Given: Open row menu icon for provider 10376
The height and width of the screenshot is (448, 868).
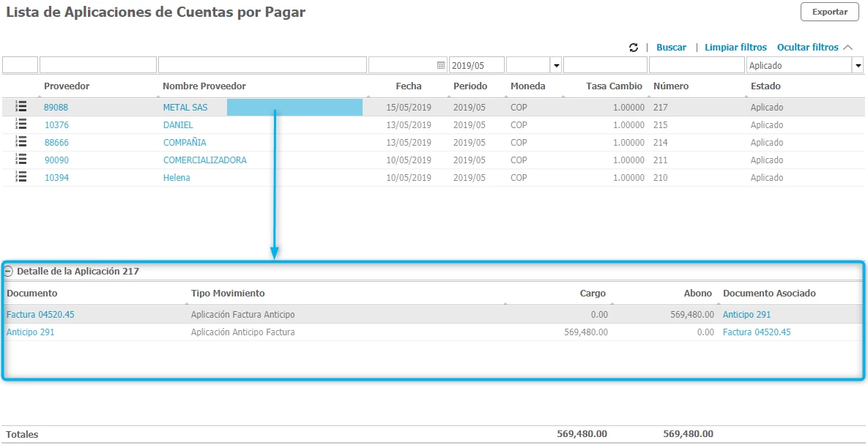Looking at the screenshot, I should pyautogui.click(x=21, y=124).
